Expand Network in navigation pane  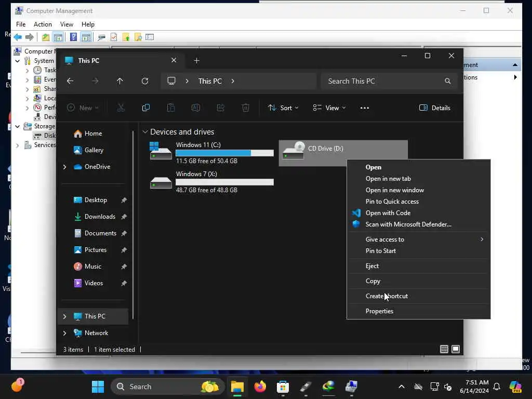coord(65,333)
